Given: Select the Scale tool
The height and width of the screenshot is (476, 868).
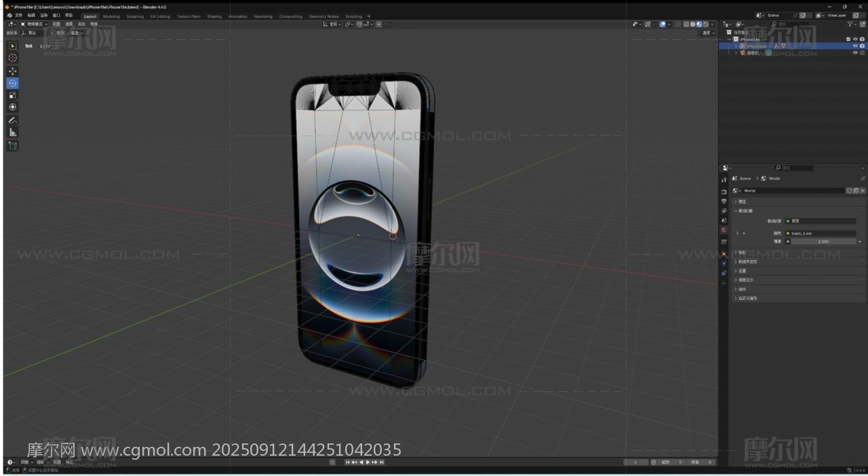Looking at the screenshot, I should (13, 96).
